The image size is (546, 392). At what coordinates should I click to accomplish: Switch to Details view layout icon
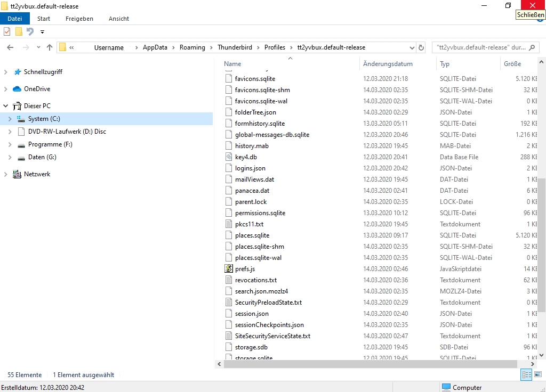pyautogui.click(x=526, y=375)
